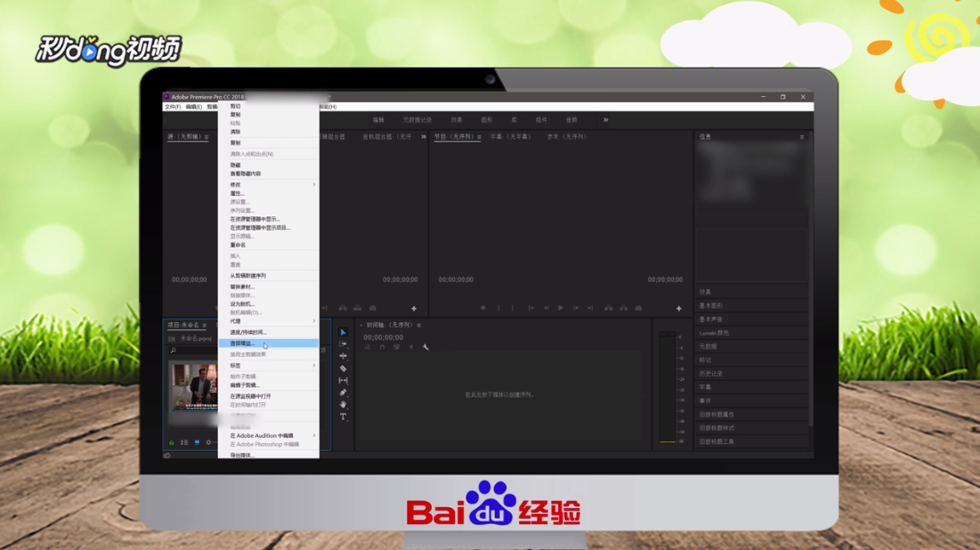
Task: Toggle timeline snap magnet icon
Action: [383, 347]
